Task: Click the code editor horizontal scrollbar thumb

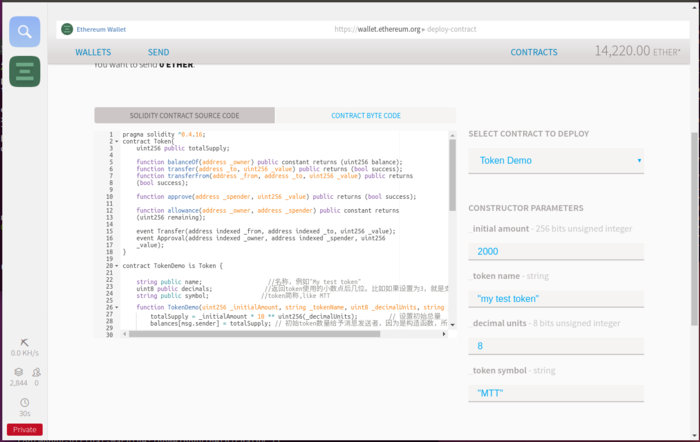Action: 254,334
